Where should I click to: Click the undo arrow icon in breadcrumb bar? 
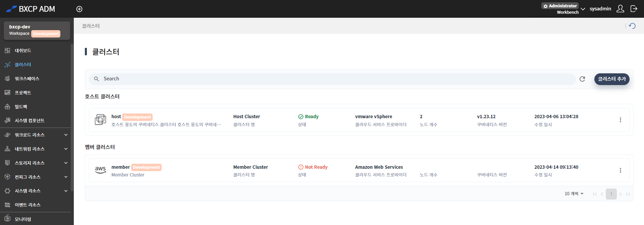click(632, 26)
